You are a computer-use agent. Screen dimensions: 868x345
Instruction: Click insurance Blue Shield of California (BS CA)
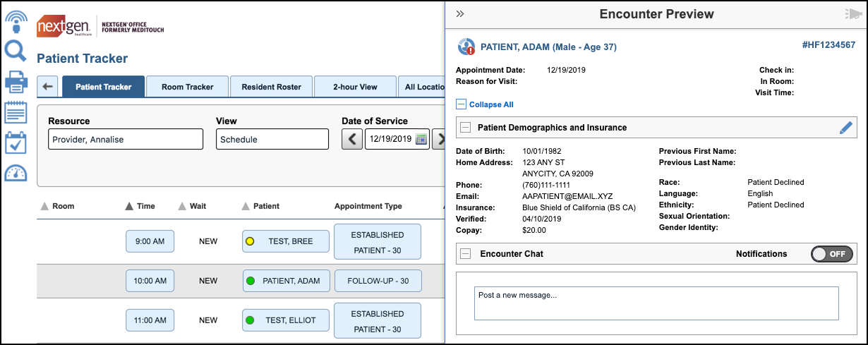tap(579, 207)
